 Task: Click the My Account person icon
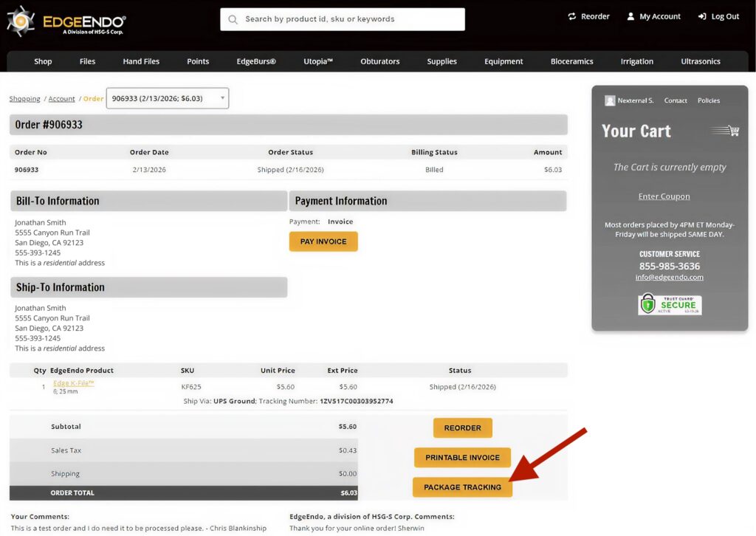coord(630,16)
